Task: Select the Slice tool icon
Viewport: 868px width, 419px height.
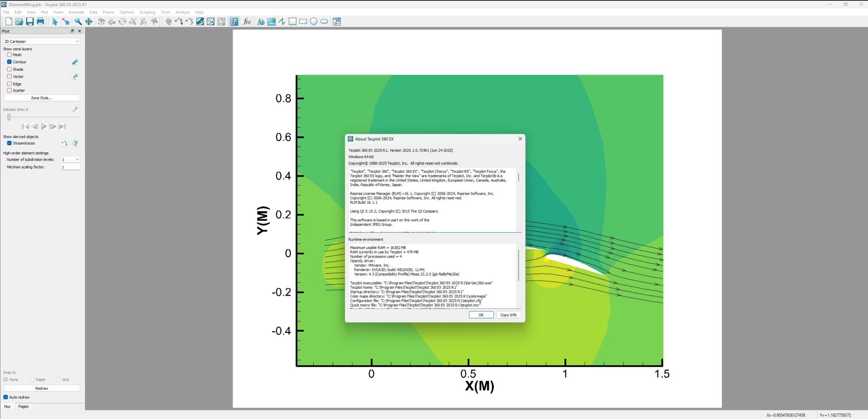Action: point(168,21)
